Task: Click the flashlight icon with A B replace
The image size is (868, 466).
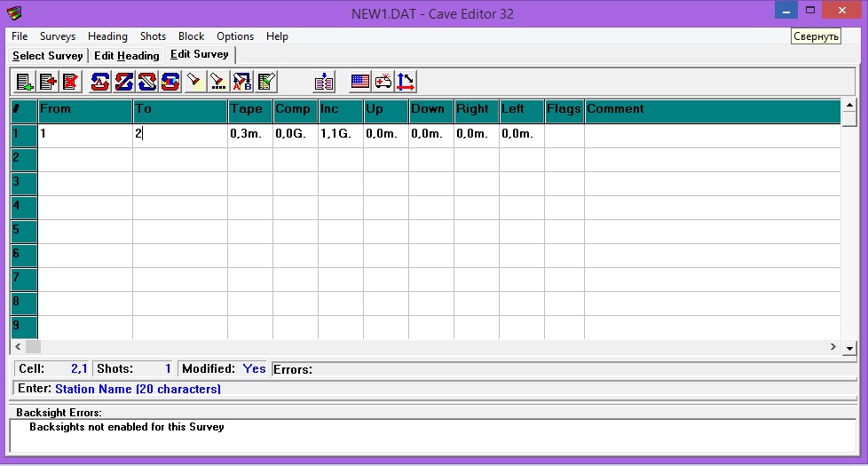Action: click(x=241, y=83)
